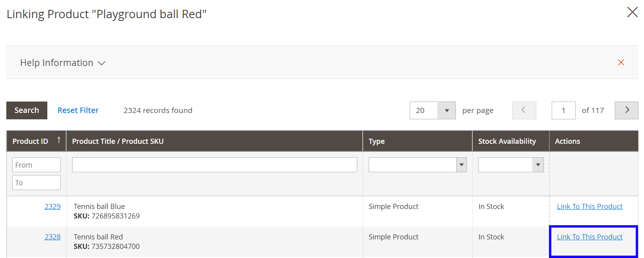The height and width of the screenshot is (258, 644).
Task: Click the Product Title / SKU filter field
Action: (x=215, y=165)
